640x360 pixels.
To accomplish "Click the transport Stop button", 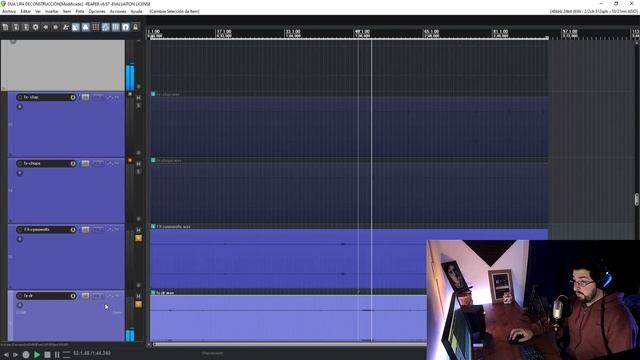I will pos(47,355).
